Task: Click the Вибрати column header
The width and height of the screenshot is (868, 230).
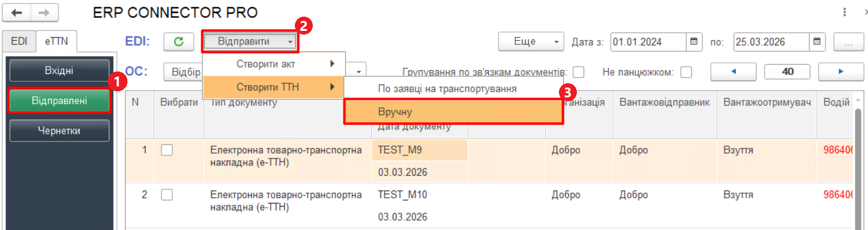Action: 179,115
